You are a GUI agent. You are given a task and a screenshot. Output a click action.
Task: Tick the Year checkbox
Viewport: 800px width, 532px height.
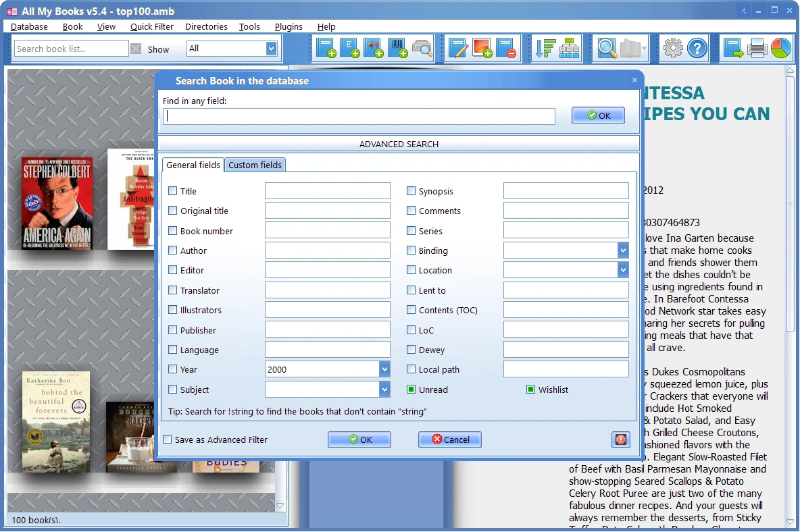tap(172, 369)
